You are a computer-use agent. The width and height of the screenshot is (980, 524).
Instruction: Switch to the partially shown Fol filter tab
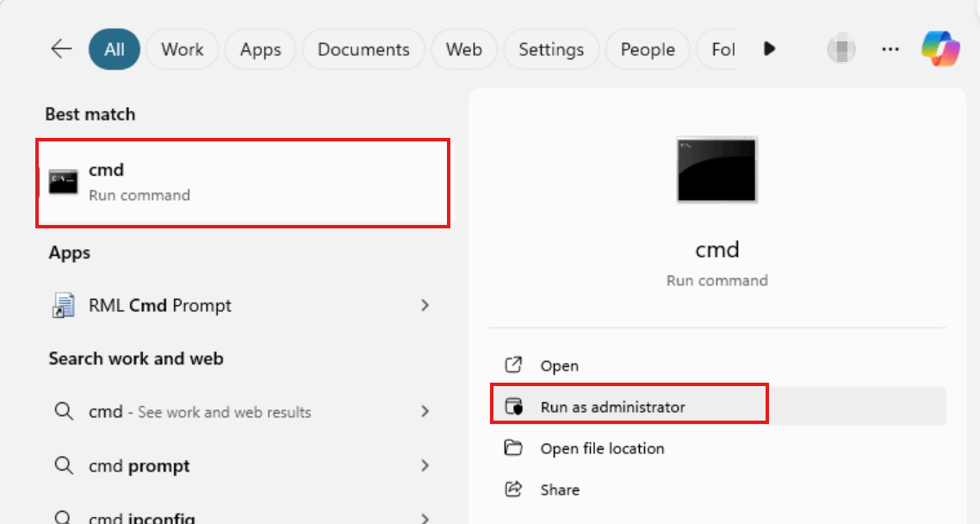click(x=718, y=49)
